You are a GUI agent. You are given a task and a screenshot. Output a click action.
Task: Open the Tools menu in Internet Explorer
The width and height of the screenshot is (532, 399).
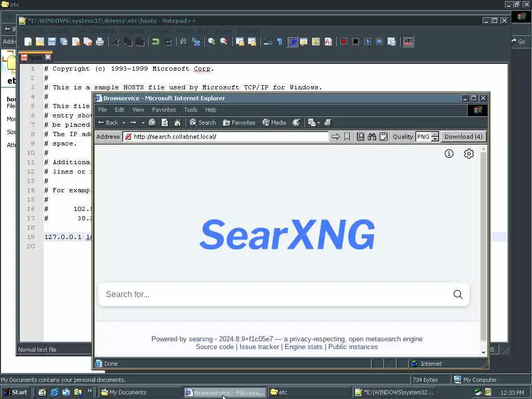tap(191, 110)
